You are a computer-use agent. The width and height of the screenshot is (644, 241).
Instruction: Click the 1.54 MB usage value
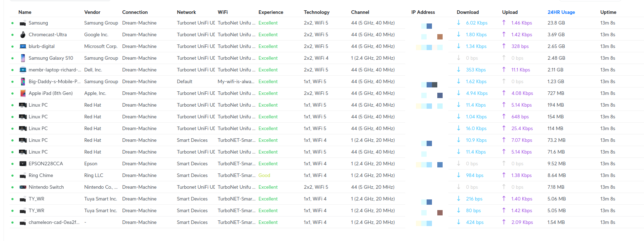[556, 222]
